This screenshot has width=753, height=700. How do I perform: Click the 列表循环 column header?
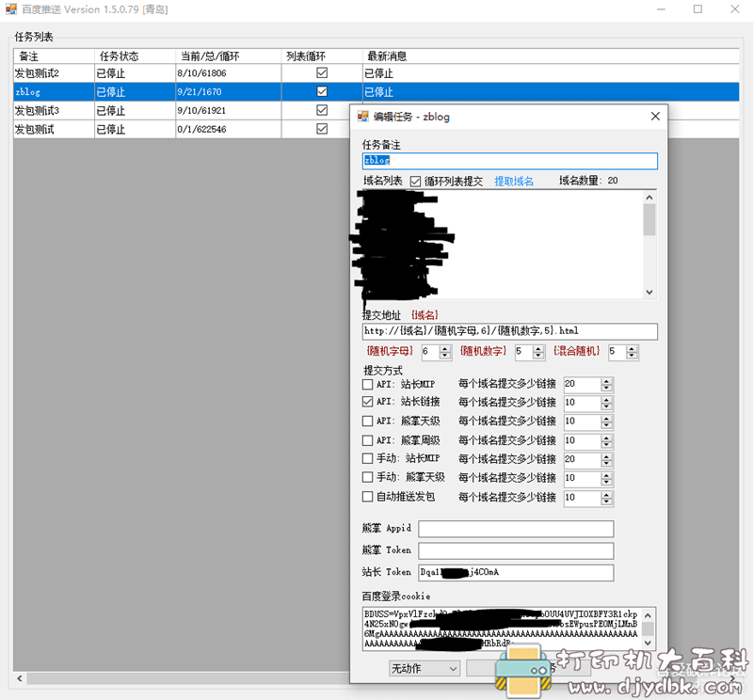pos(322,56)
